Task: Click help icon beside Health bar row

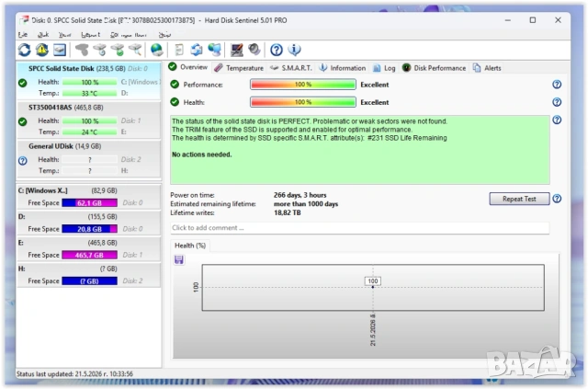Action: 557,102
